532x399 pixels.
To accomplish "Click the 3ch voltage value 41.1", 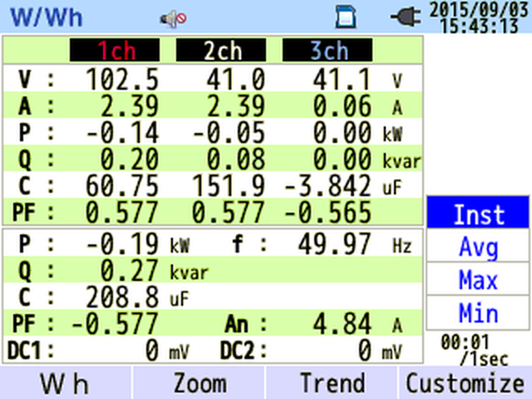I will 342,79.
